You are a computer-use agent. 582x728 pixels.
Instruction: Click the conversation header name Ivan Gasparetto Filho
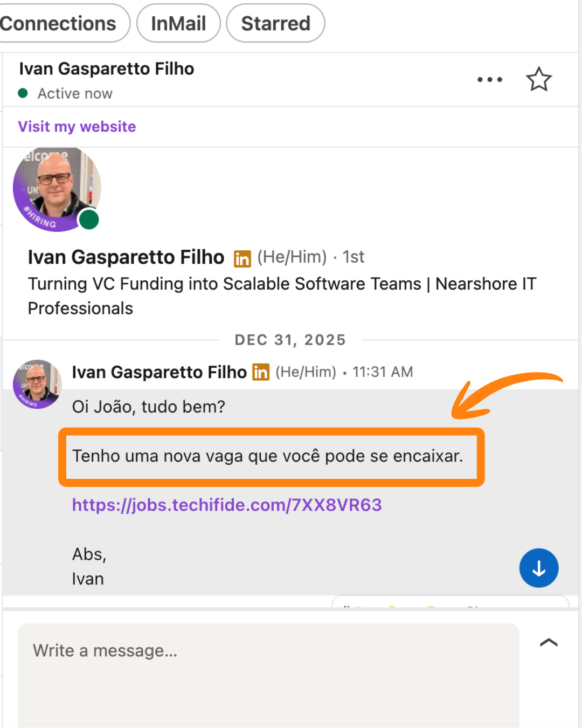(x=106, y=69)
